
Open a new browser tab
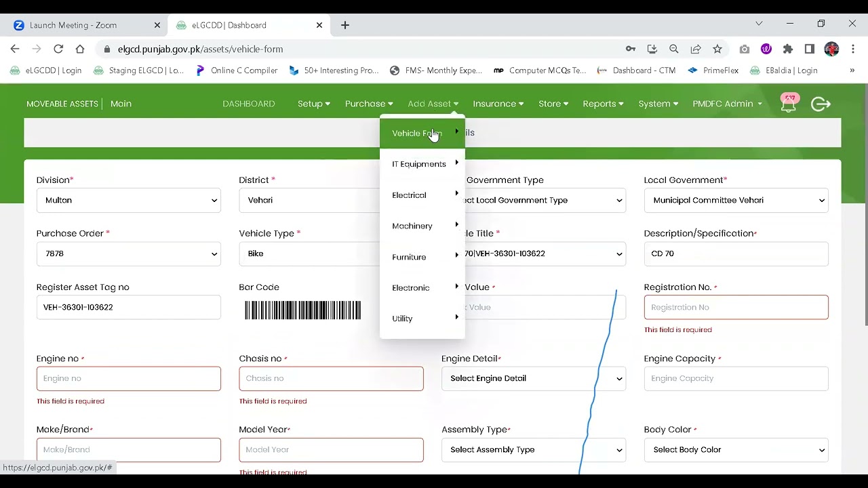345,25
